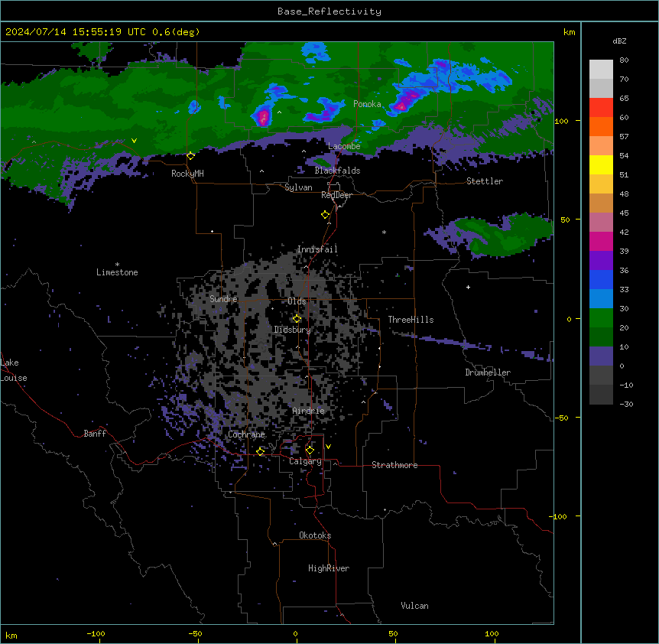Click the yellow diamond marker south of RedDeer
659x644 pixels.
coord(326,215)
